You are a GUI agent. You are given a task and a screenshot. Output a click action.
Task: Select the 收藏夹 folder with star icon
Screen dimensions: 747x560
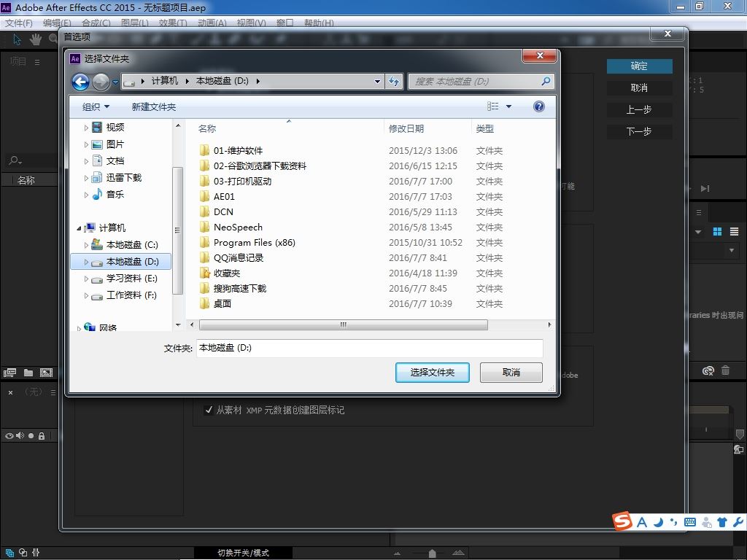[x=227, y=273]
